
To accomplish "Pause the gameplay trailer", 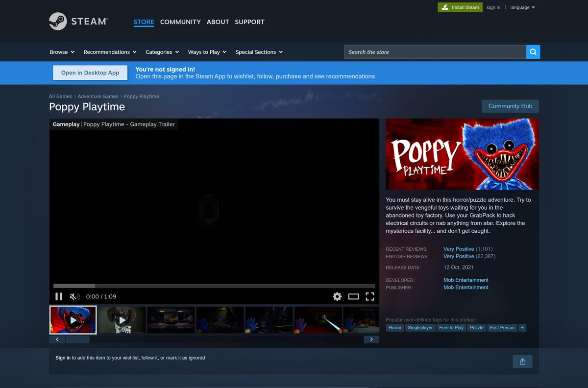I will click(59, 296).
